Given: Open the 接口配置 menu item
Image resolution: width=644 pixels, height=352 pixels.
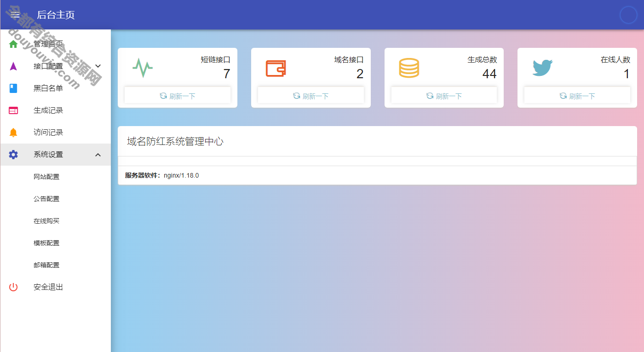Looking at the screenshot, I should pyautogui.click(x=55, y=66).
